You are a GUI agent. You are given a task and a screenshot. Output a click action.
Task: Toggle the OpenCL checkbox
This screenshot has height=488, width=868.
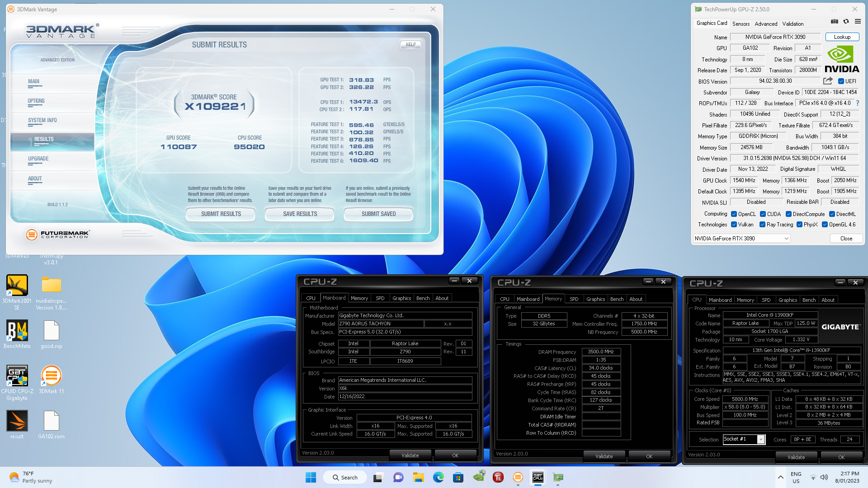(x=734, y=214)
